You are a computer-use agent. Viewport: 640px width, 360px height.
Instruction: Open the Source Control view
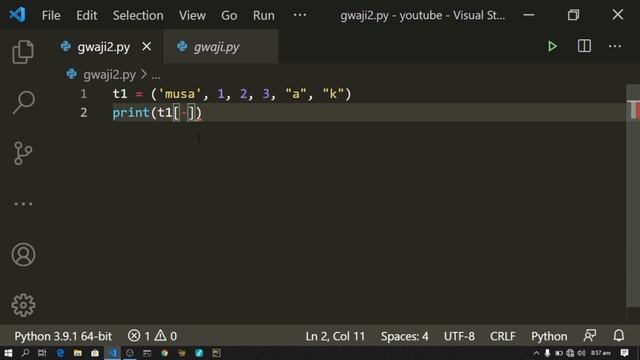pyautogui.click(x=23, y=153)
